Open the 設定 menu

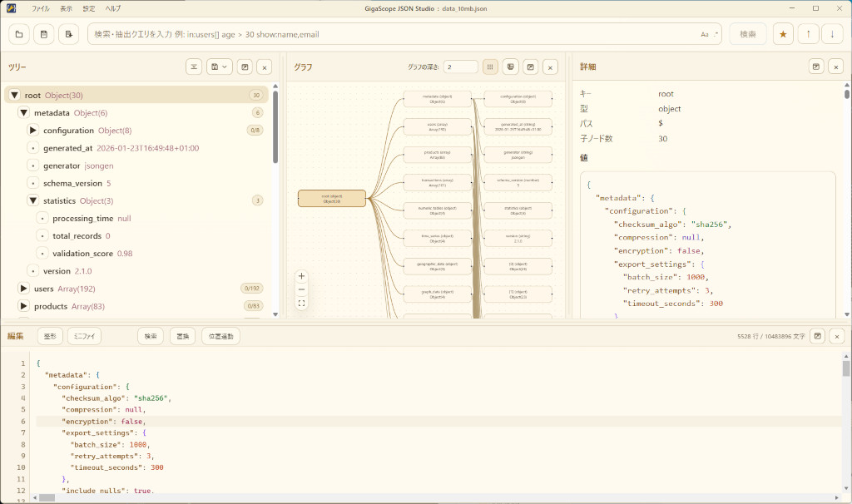click(88, 8)
